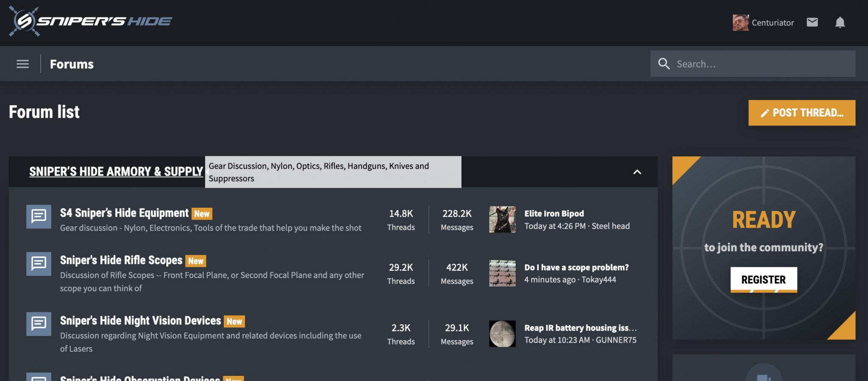Click the cat avatar beside Elite Iron Bipod
This screenshot has height=381, width=868.
coord(502,220)
